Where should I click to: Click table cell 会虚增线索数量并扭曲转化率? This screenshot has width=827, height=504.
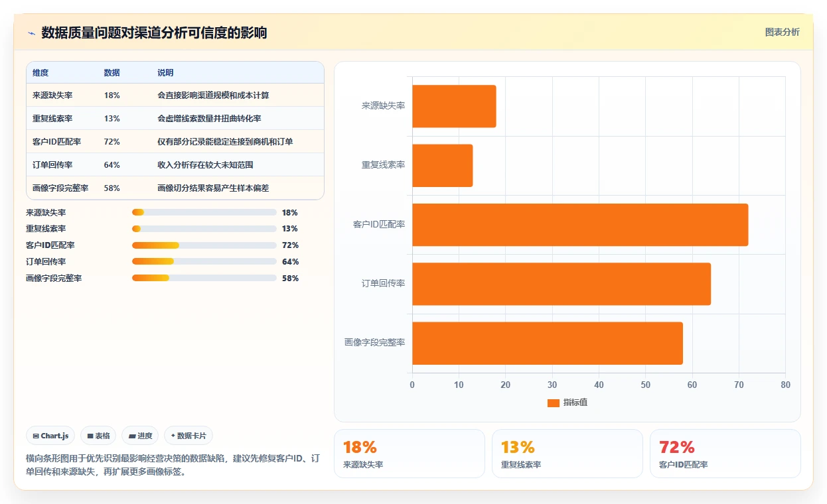click(x=209, y=119)
